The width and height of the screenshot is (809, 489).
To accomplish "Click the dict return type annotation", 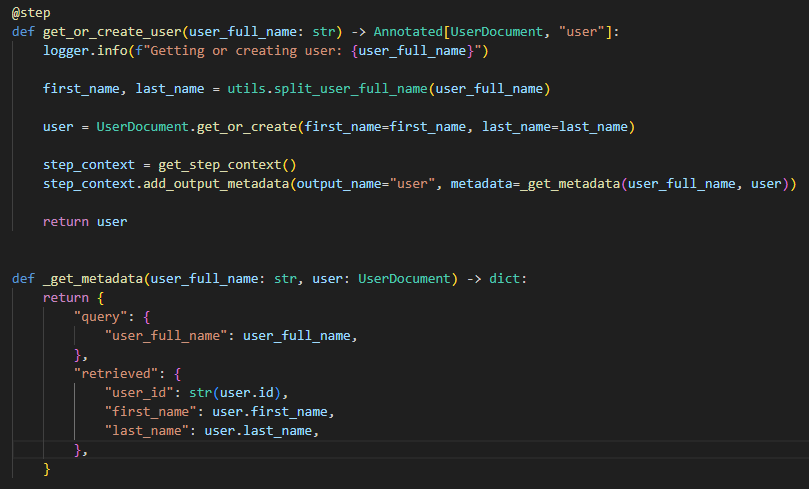I will click(505, 279).
